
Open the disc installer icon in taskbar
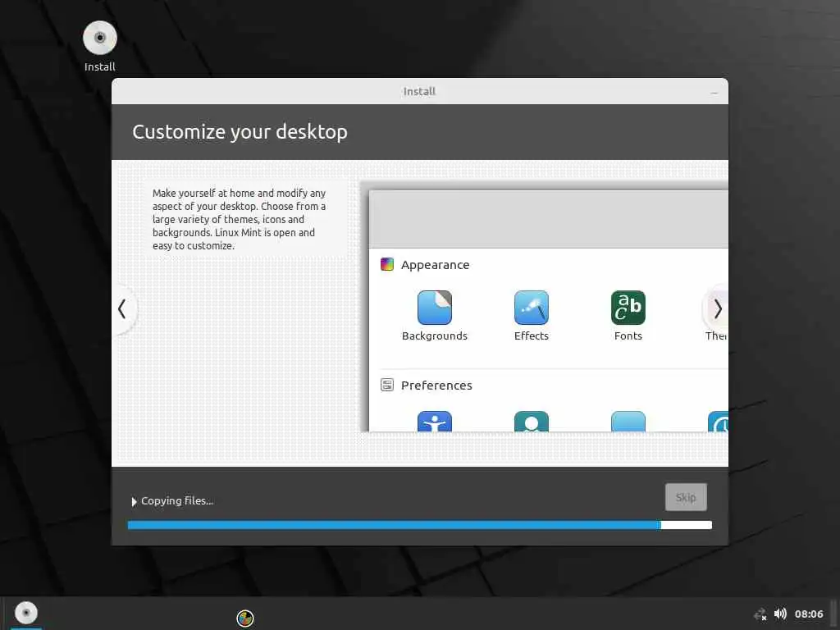(x=25, y=613)
